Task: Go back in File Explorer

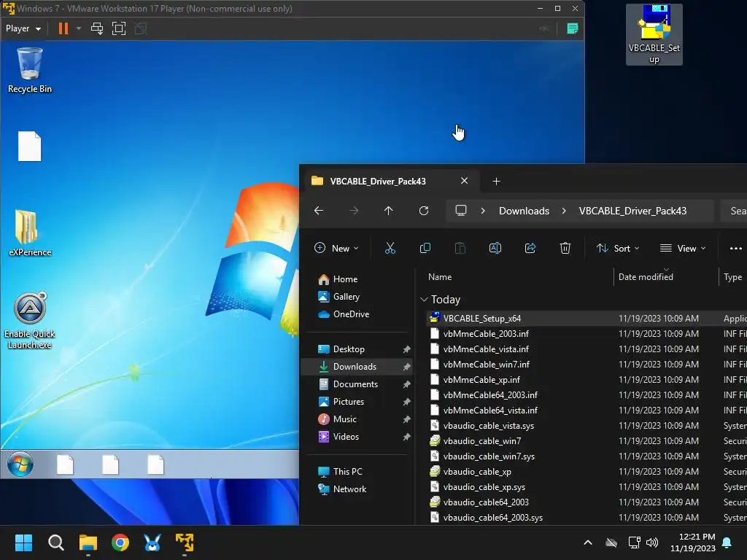Action: click(319, 211)
